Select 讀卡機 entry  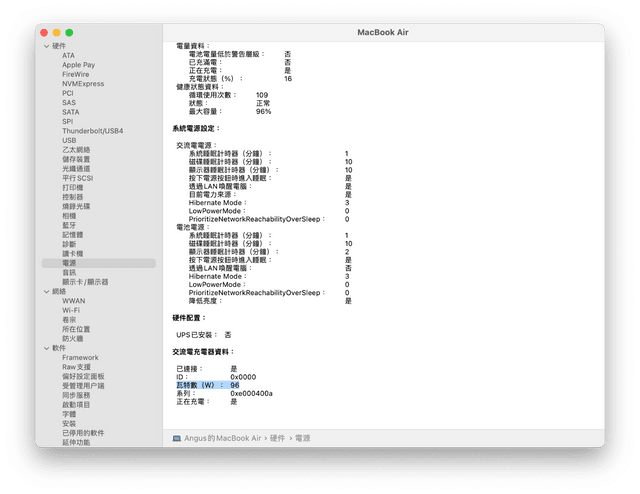point(73,254)
